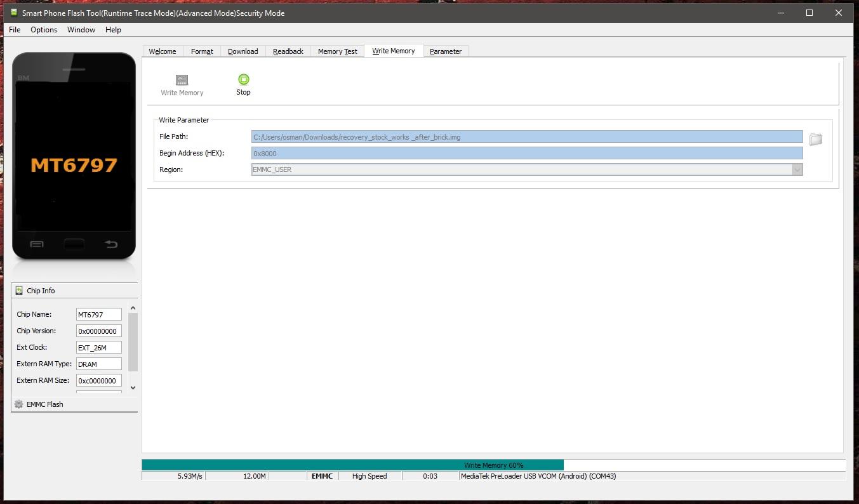Switch to the Download tab

click(x=243, y=51)
